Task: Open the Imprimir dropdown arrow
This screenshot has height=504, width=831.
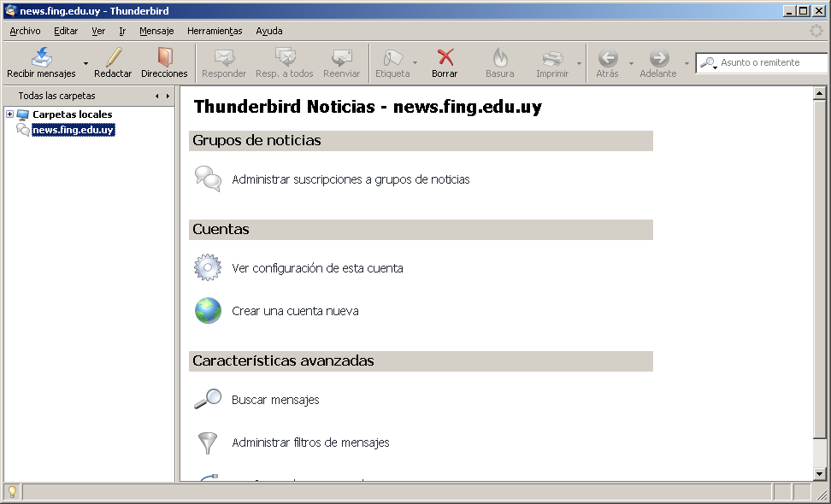Action: click(579, 63)
